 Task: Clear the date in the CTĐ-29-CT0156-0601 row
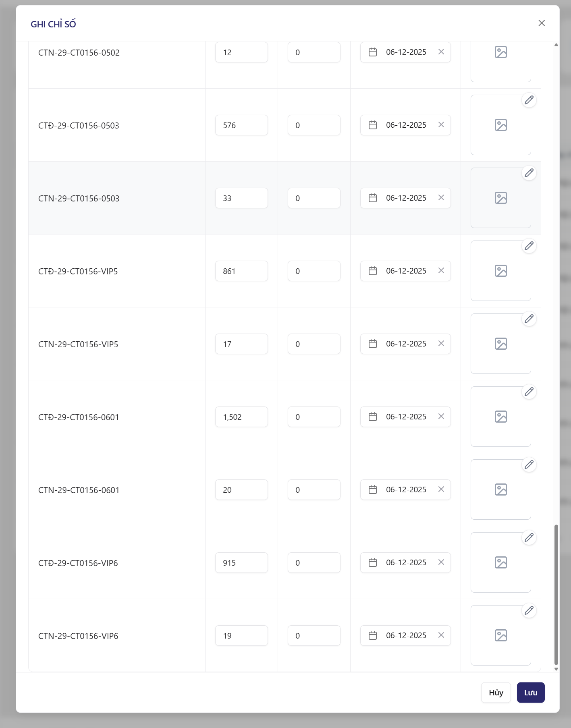point(441,417)
